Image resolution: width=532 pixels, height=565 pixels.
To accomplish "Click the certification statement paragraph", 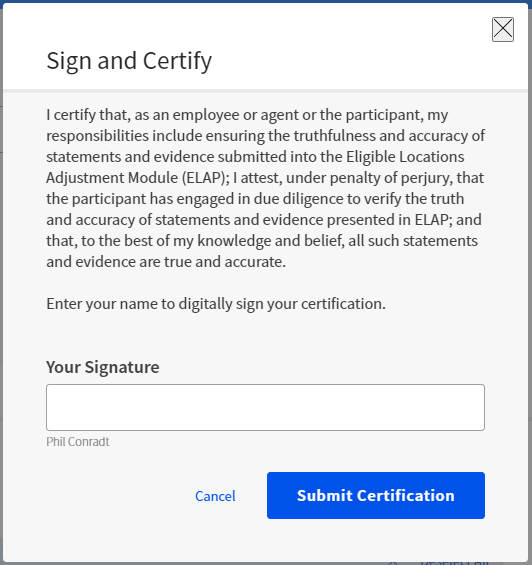I will (x=265, y=188).
